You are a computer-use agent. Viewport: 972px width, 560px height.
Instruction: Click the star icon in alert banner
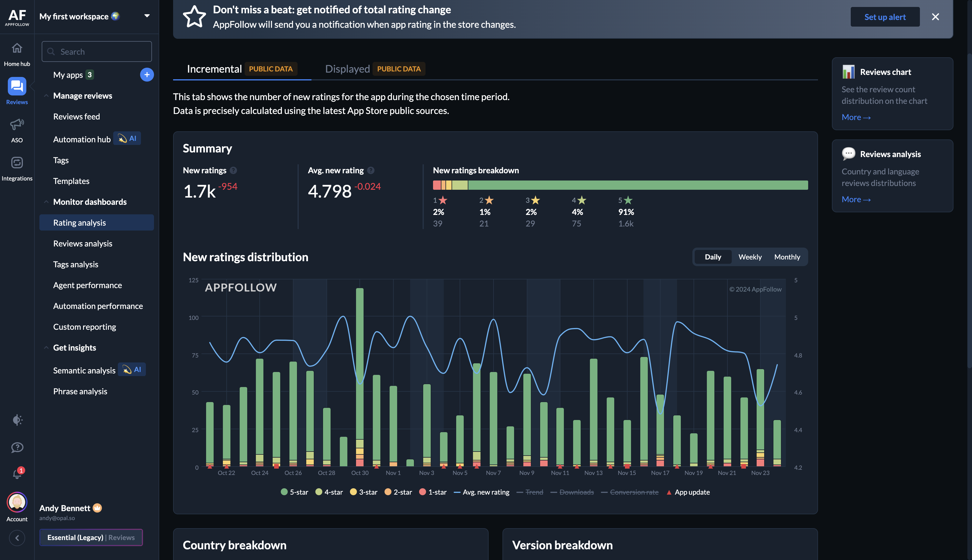click(194, 17)
